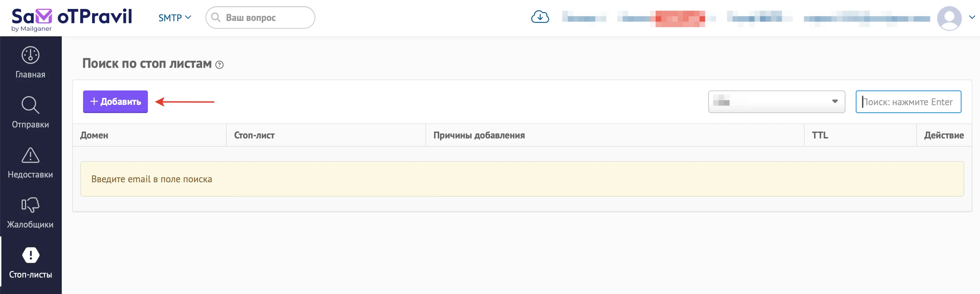Click the Поиск: нажмите Enter field
980x294 pixels.
coord(908,102)
